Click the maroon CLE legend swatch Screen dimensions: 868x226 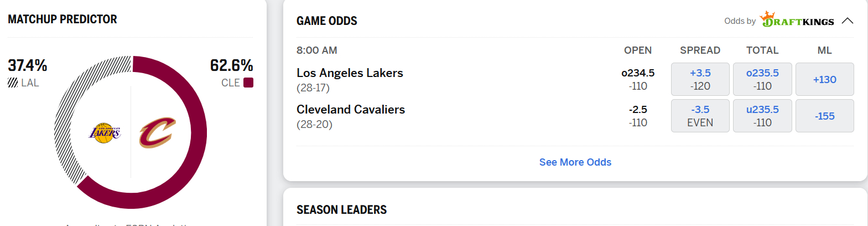(248, 83)
